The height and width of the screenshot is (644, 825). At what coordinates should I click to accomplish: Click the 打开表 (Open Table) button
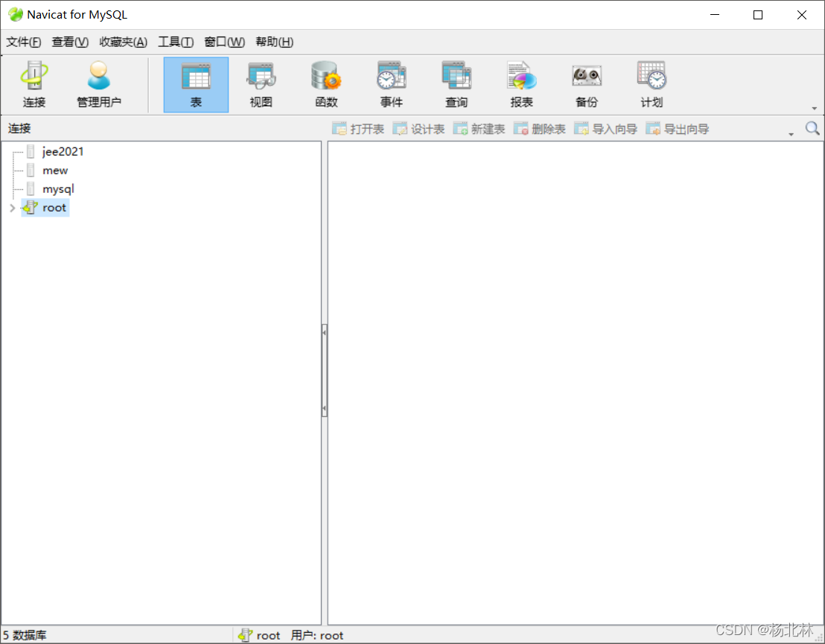coord(358,129)
